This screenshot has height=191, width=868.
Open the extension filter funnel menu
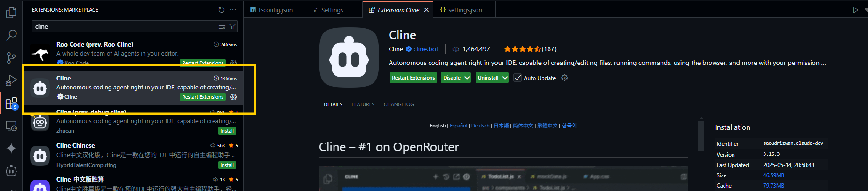[x=232, y=26]
